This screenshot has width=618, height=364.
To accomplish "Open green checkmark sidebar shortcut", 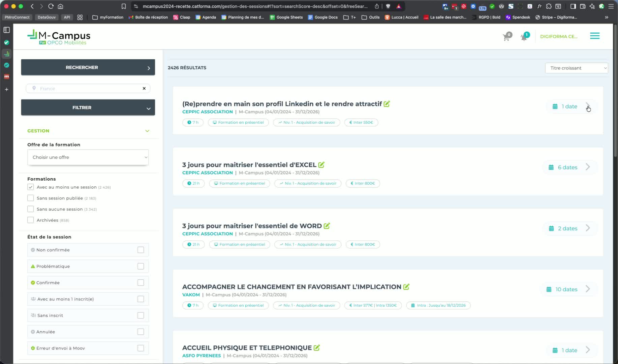I will [x=6, y=42].
